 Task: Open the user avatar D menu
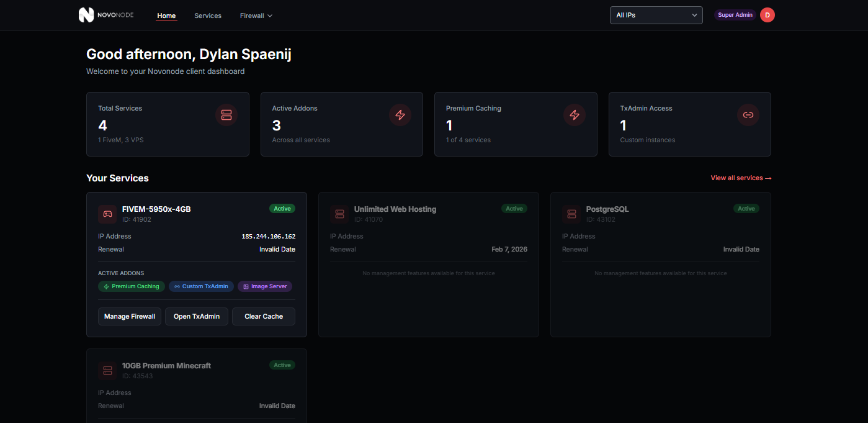[x=767, y=15]
